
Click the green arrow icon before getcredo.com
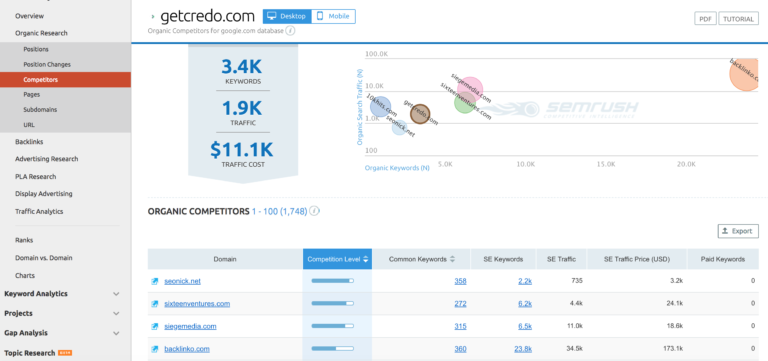click(x=153, y=17)
